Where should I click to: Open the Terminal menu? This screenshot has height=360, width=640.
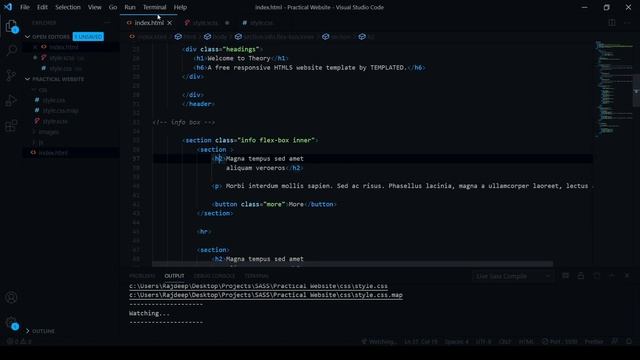pos(155,7)
